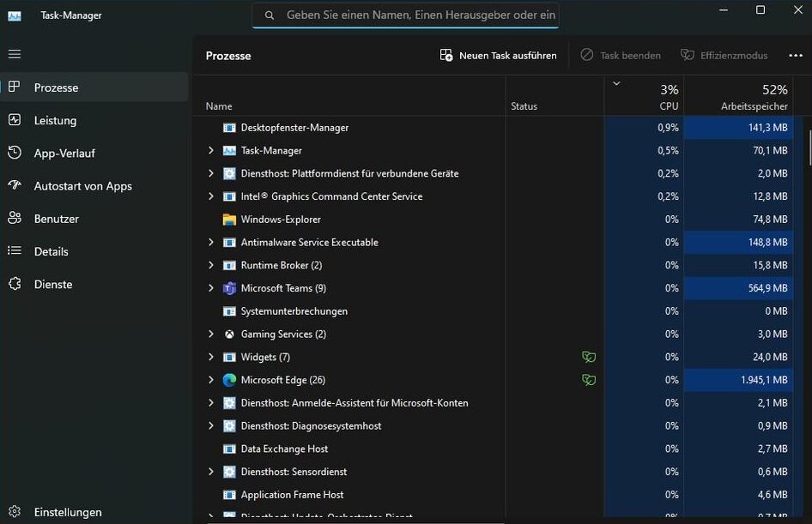Open the Dienste page
This screenshot has height=524, width=812.
[x=94, y=284]
